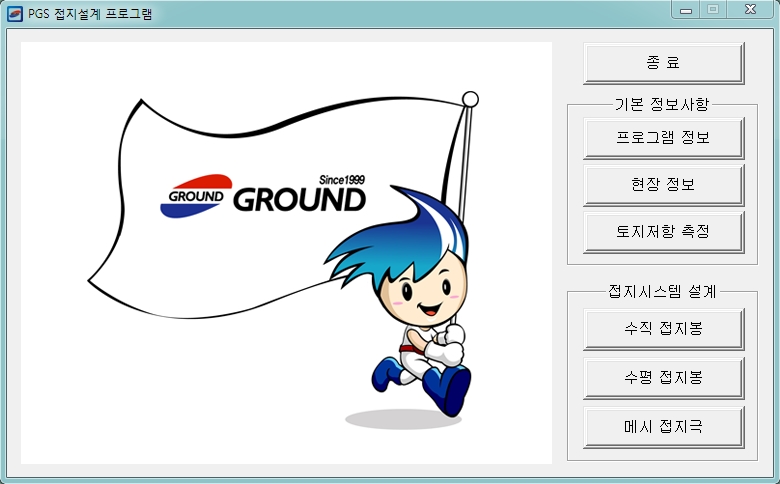The image size is (780, 484).
Task: Click the red-blue oval GROUND logo badge
Action: pos(195,196)
